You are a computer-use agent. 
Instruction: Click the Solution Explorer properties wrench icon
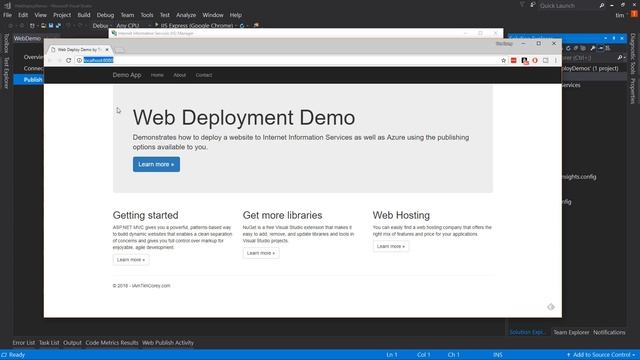click(x=593, y=48)
